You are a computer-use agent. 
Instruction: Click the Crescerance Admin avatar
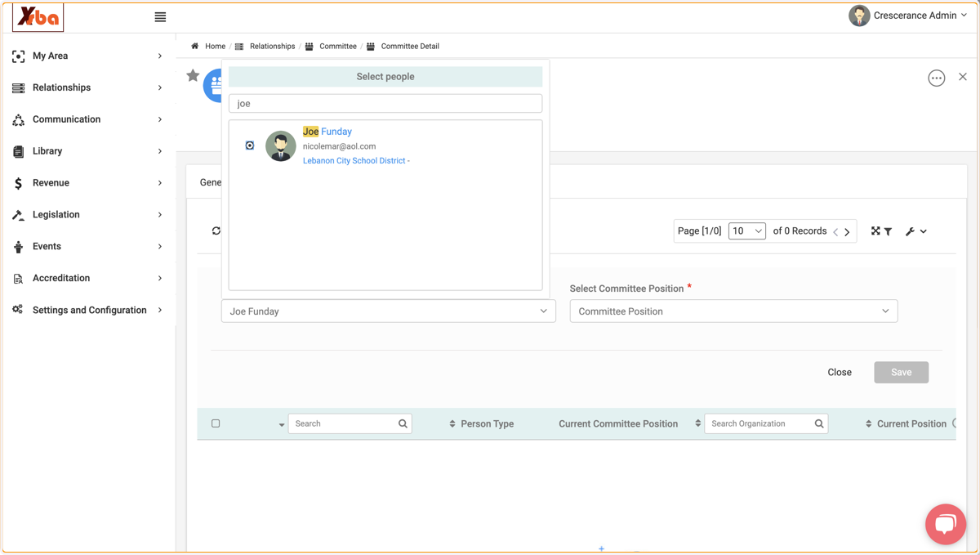click(x=859, y=16)
